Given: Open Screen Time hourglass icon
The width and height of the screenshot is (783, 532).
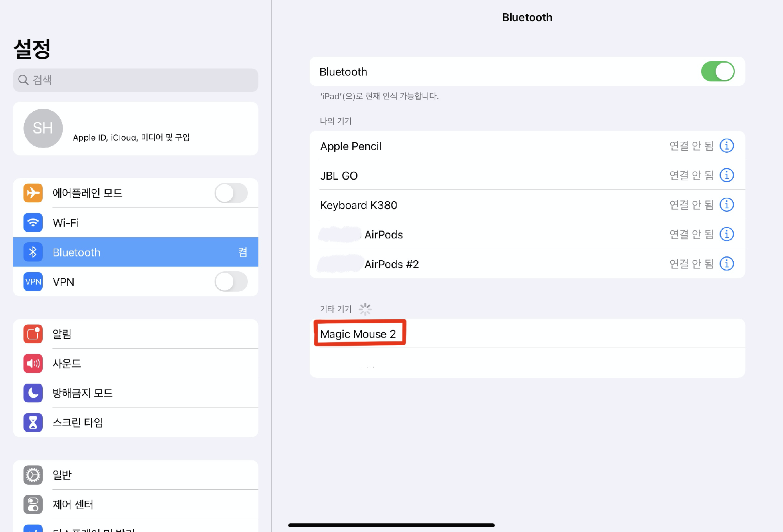Looking at the screenshot, I should (x=33, y=422).
